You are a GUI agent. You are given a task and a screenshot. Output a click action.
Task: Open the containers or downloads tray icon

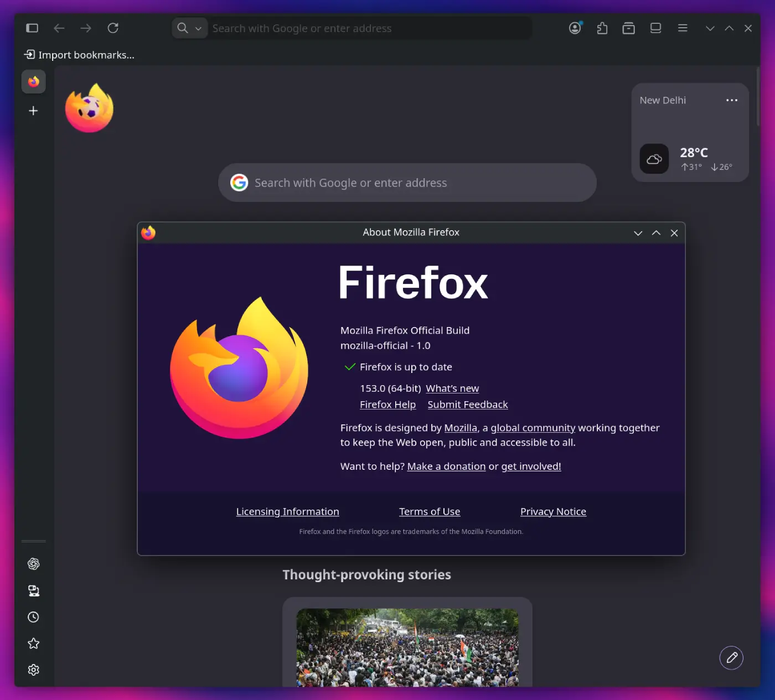[x=629, y=28]
